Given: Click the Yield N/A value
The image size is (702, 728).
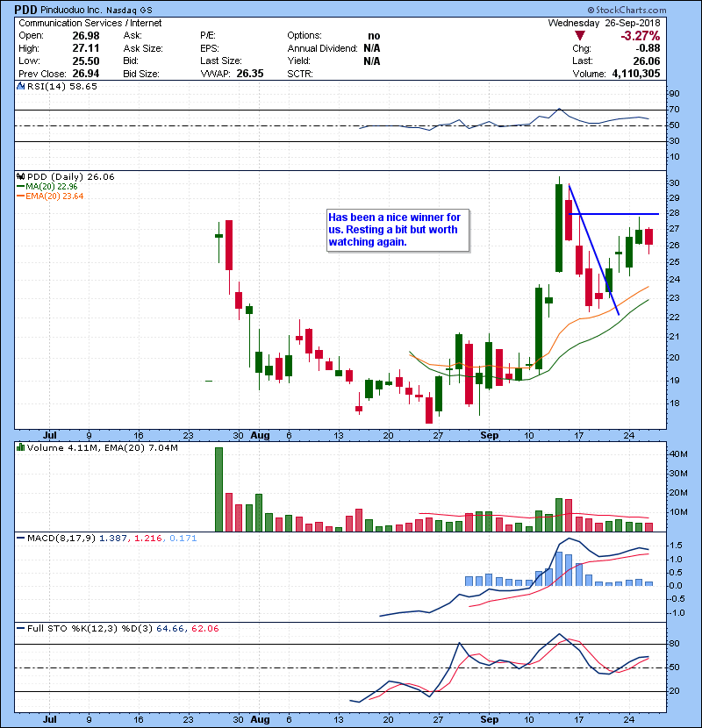Looking at the screenshot, I should pos(372,61).
